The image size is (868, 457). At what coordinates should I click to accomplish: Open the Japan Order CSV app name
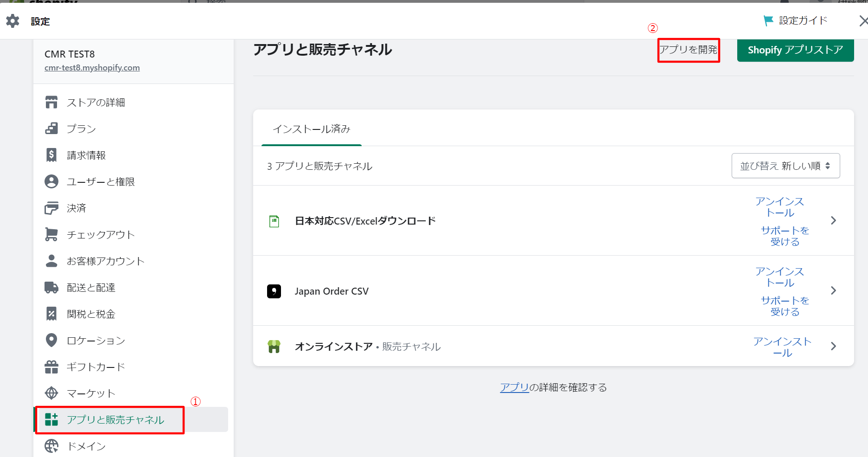tap(332, 291)
